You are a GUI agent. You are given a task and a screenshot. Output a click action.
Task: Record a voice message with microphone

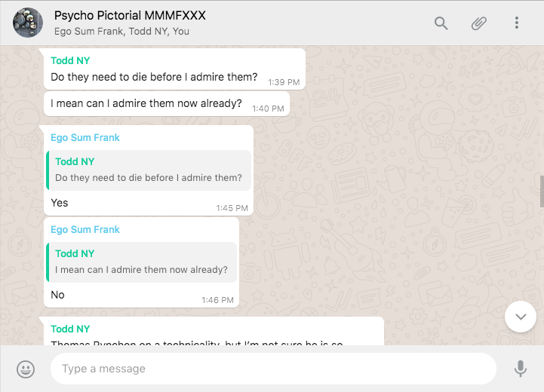pos(520,369)
